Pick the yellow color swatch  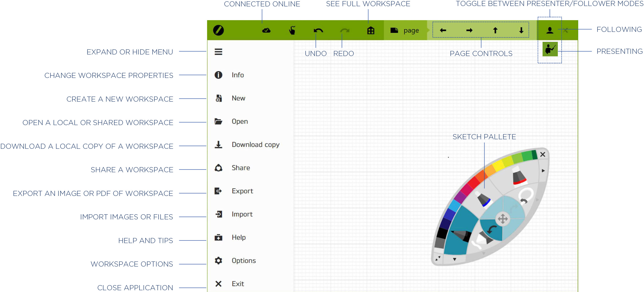click(499, 166)
